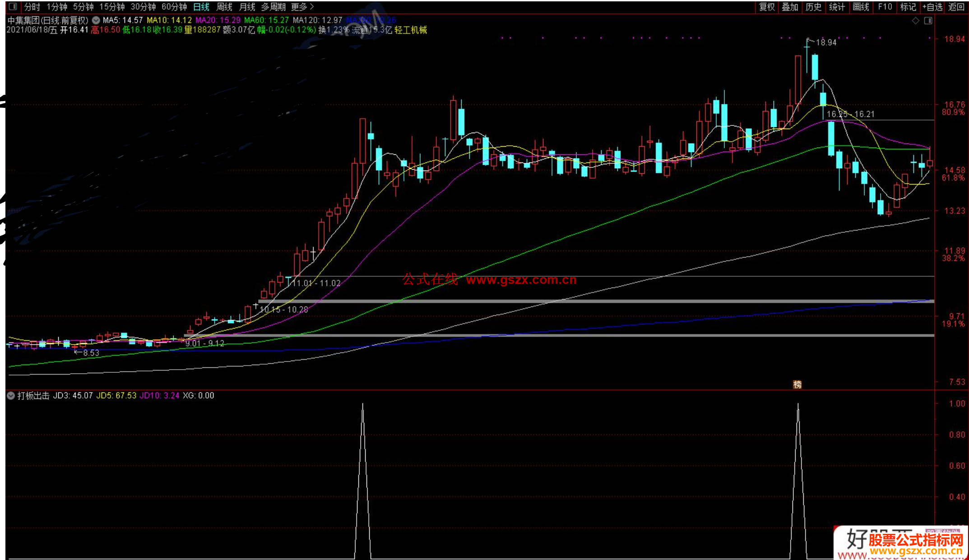The image size is (969, 560).
Task: Click the 14.58 price axis label
Action: [955, 170]
